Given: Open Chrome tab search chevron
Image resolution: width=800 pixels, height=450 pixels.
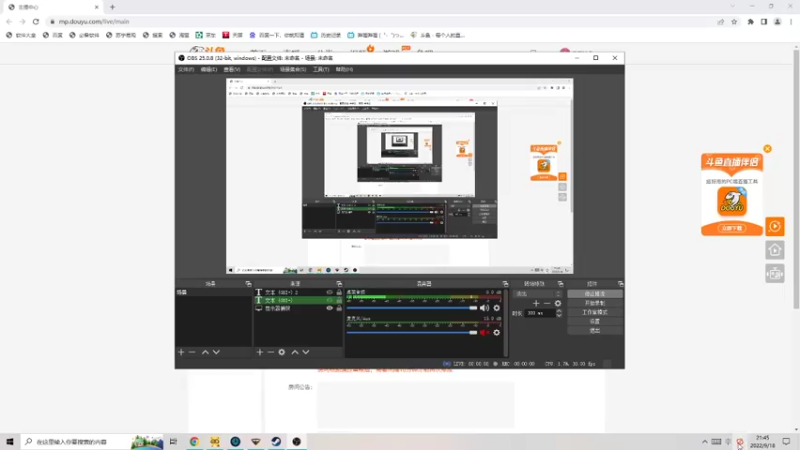Looking at the screenshot, I should point(733,7).
